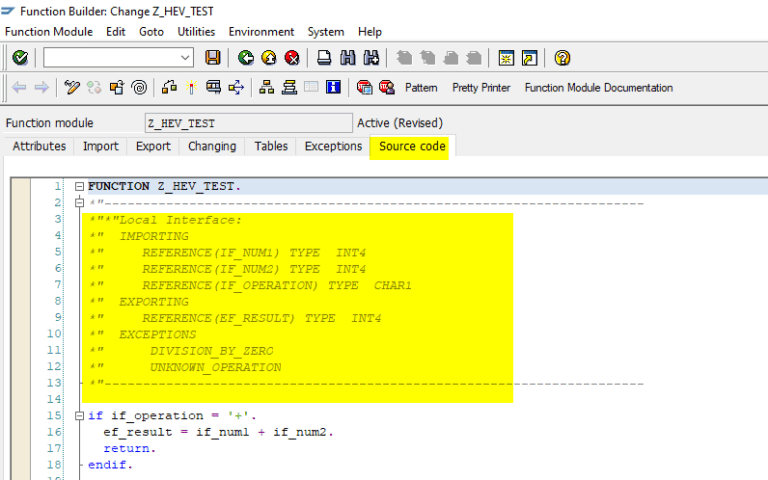Click the Pretty Printer button
The width and height of the screenshot is (768, 480).
coord(481,88)
